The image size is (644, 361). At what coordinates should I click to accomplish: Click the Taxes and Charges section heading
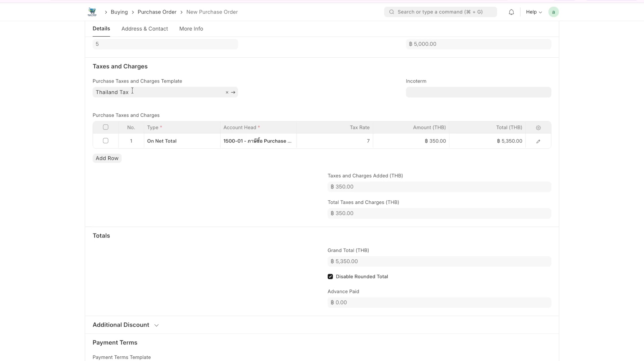tap(120, 66)
